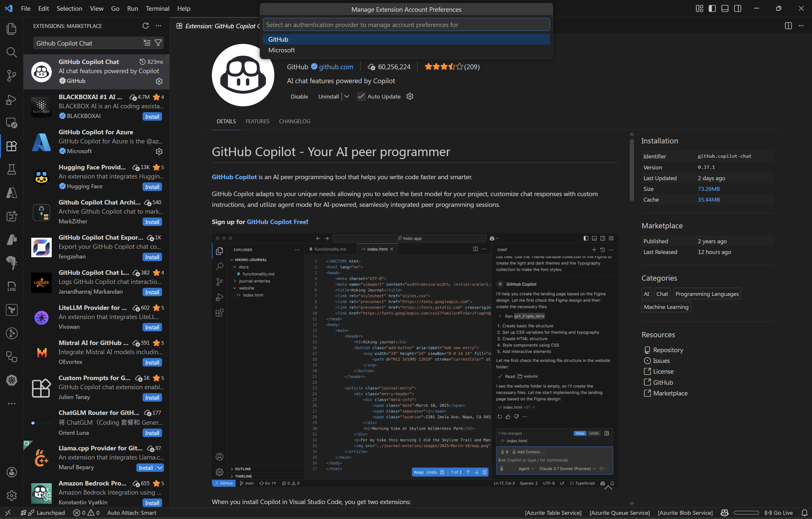Install the BLACKBOXAI extension
This screenshot has width=812, height=519.
pos(152,117)
